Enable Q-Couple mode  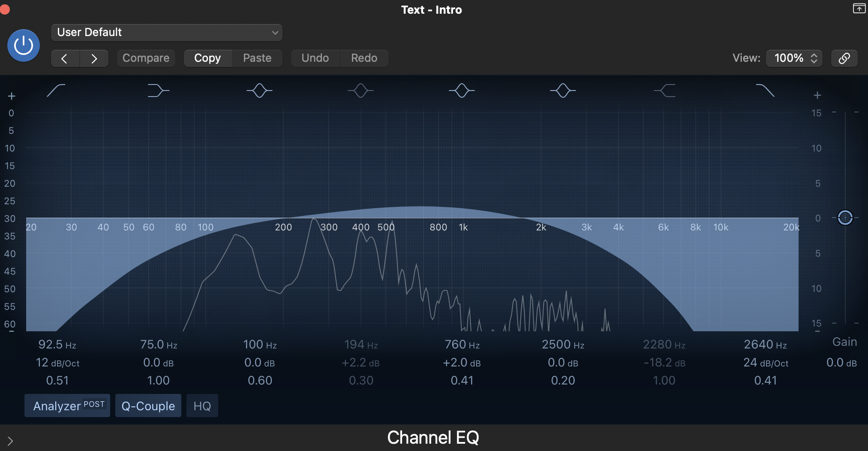[x=148, y=405]
